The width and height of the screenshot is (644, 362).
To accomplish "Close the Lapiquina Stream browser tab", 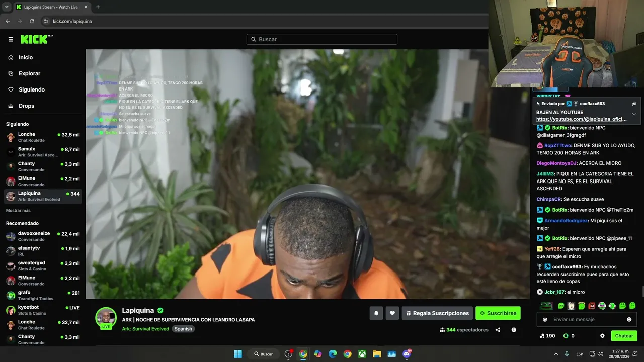I will pyautogui.click(x=86, y=7).
